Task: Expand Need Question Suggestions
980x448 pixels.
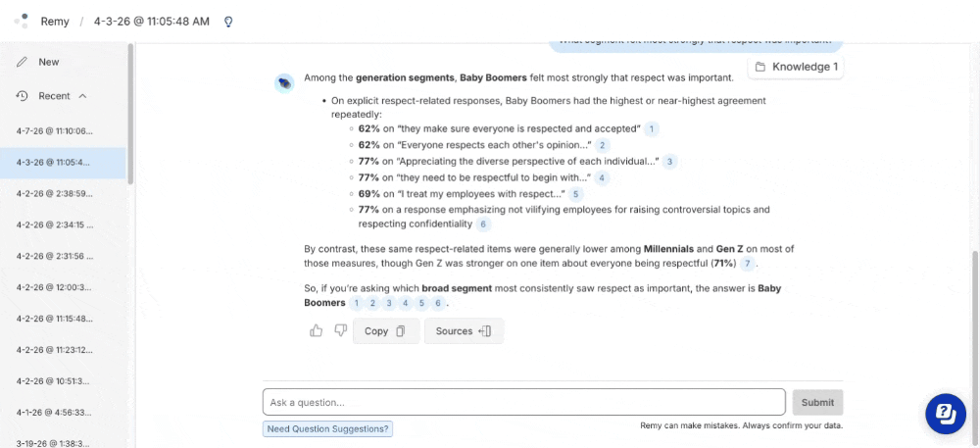Action: click(x=327, y=428)
